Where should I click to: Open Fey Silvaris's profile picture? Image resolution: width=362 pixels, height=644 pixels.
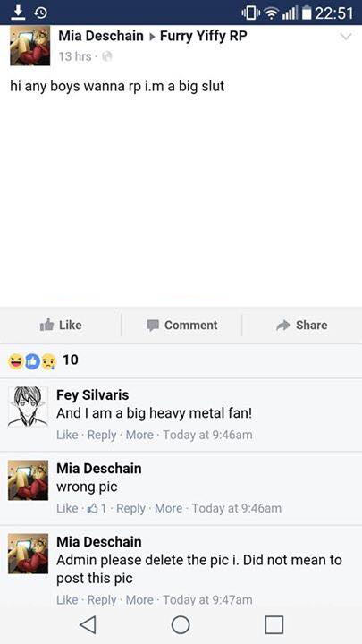(x=28, y=407)
